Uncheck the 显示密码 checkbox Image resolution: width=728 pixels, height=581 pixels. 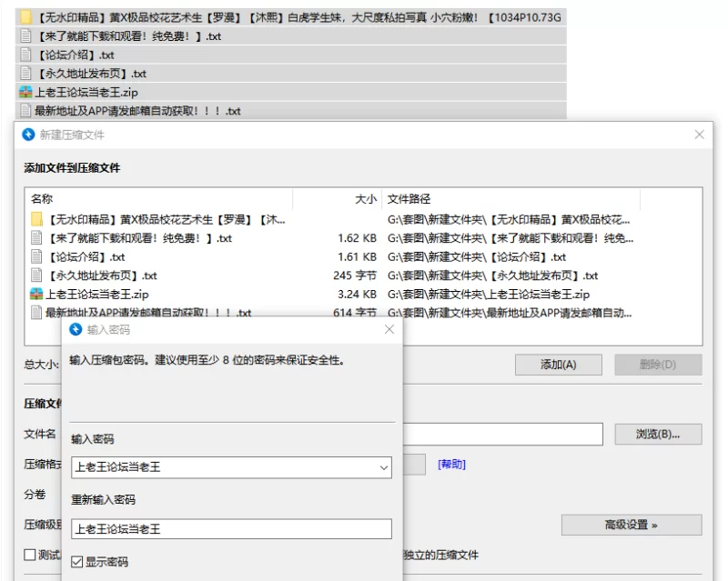[x=77, y=562]
